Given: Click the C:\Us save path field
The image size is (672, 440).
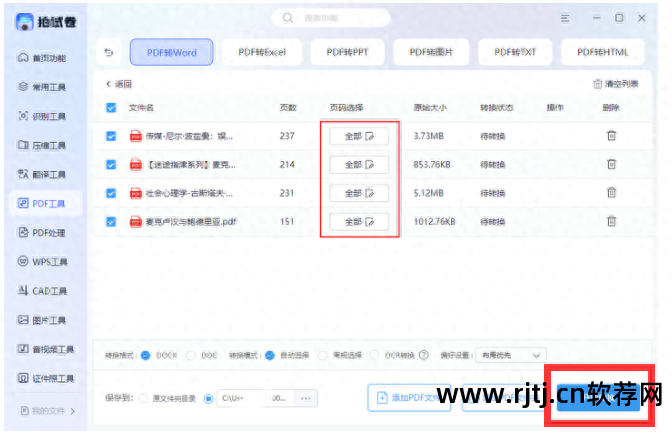Looking at the screenshot, I should click(x=255, y=398).
